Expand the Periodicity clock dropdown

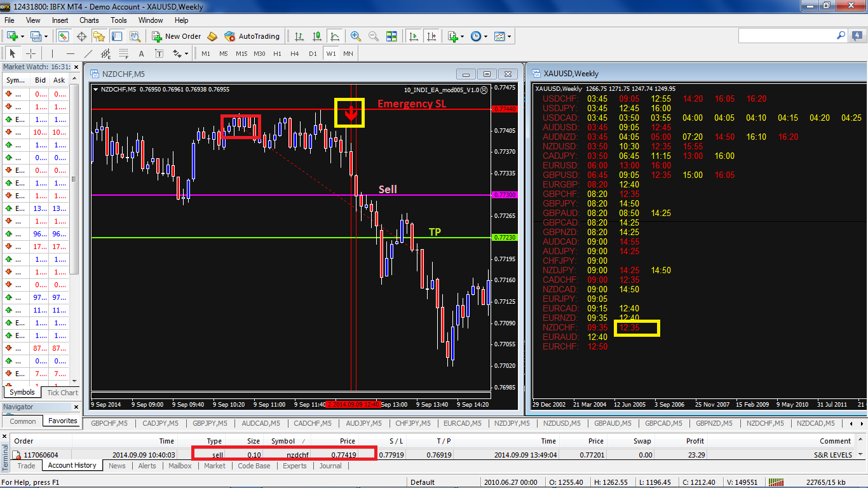tap(479, 36)
